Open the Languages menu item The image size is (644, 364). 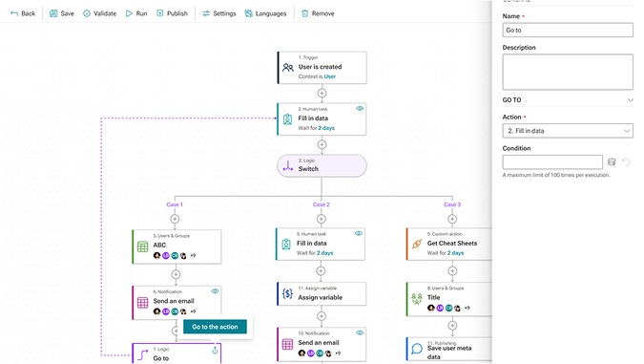click(265, 13)
